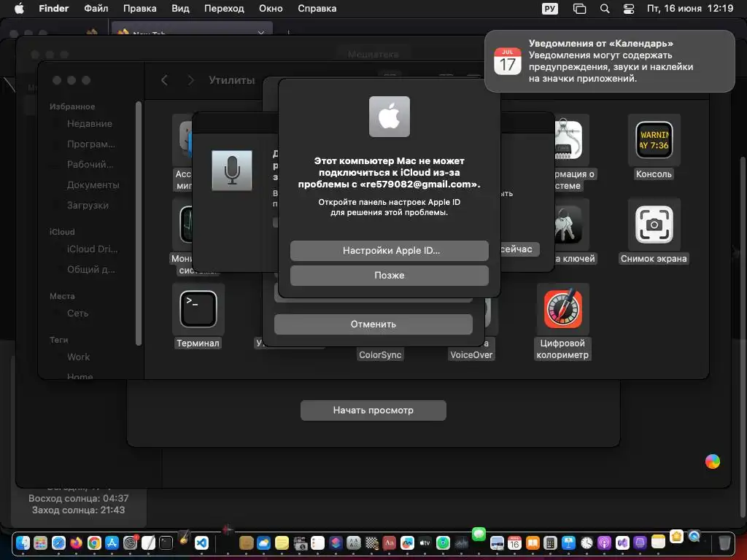Open Apple TV from the Dock
The height and width of the screenshot is (560, 747).
425,542
